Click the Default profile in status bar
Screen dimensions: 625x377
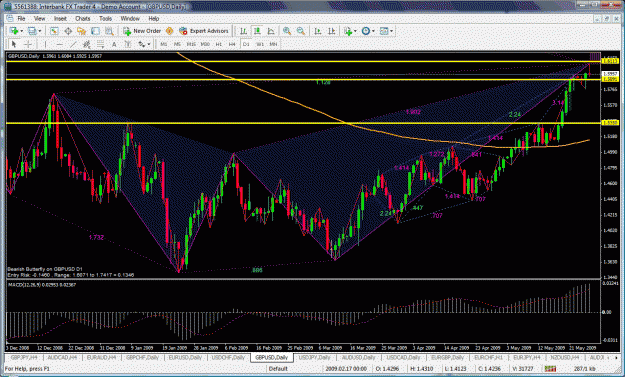278,369
